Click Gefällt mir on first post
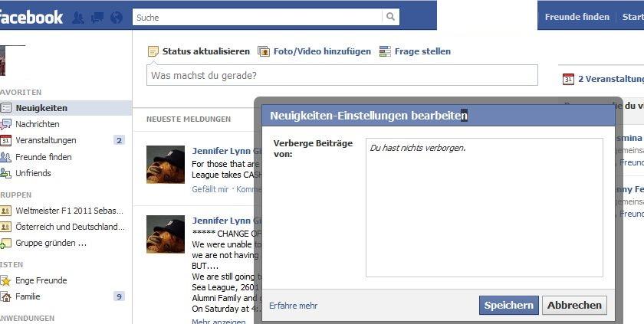This screenshot has width=644, height=324. (x=210, y=189)
